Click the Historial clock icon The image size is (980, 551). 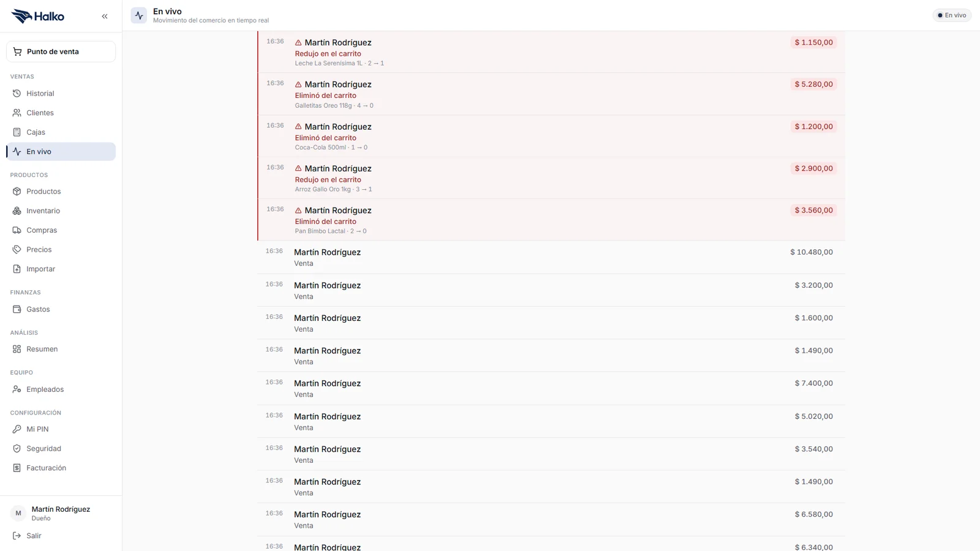(17, 94)
